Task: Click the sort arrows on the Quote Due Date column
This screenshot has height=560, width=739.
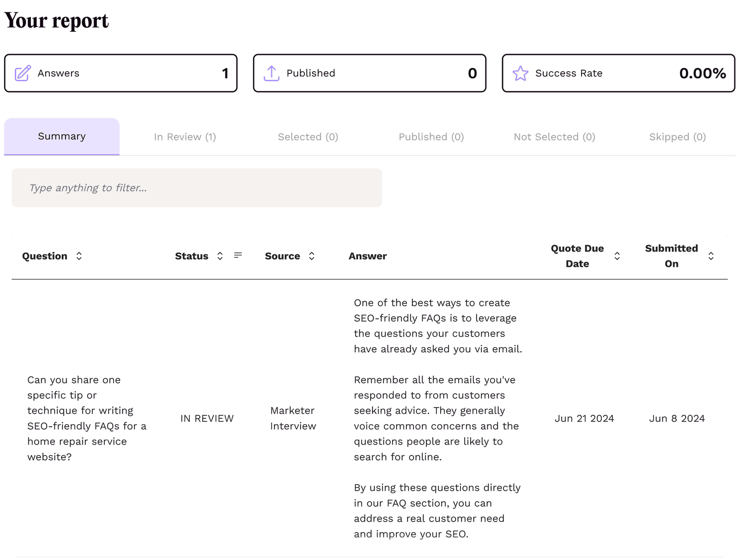Action: [x=617, y=256]
